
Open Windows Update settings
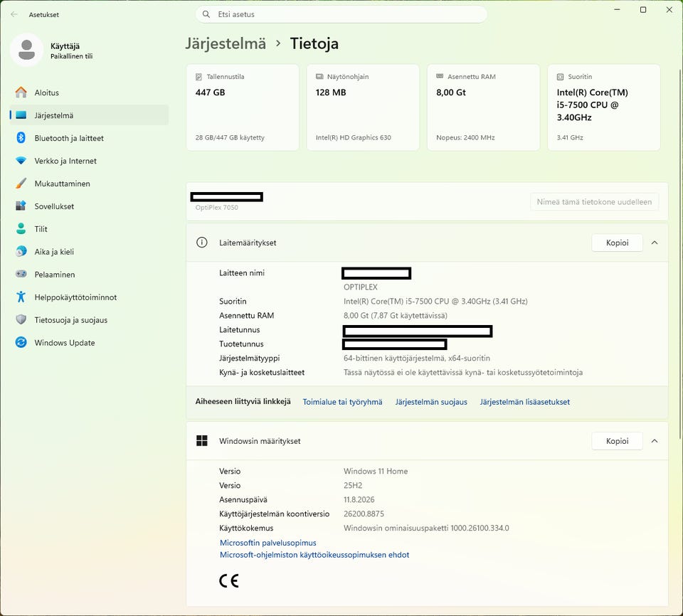(x=89, y=342)
